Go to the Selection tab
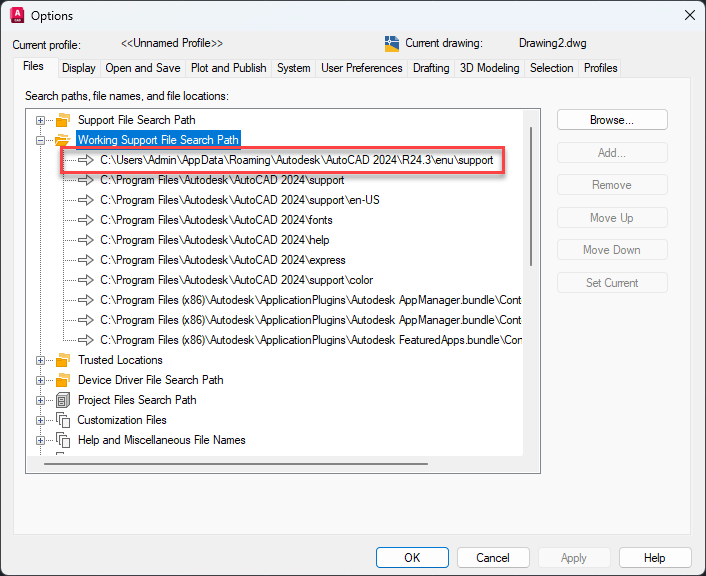Screen dimensions: 706x576 tap(552, 68)
